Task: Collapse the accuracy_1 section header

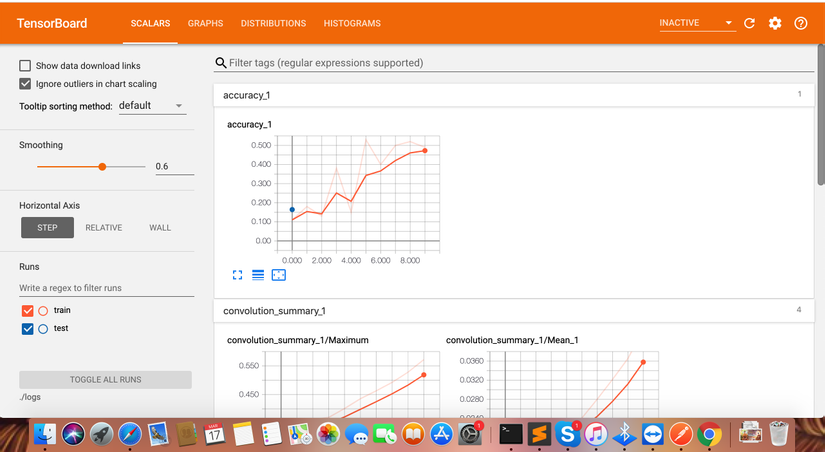Action: 514,95
